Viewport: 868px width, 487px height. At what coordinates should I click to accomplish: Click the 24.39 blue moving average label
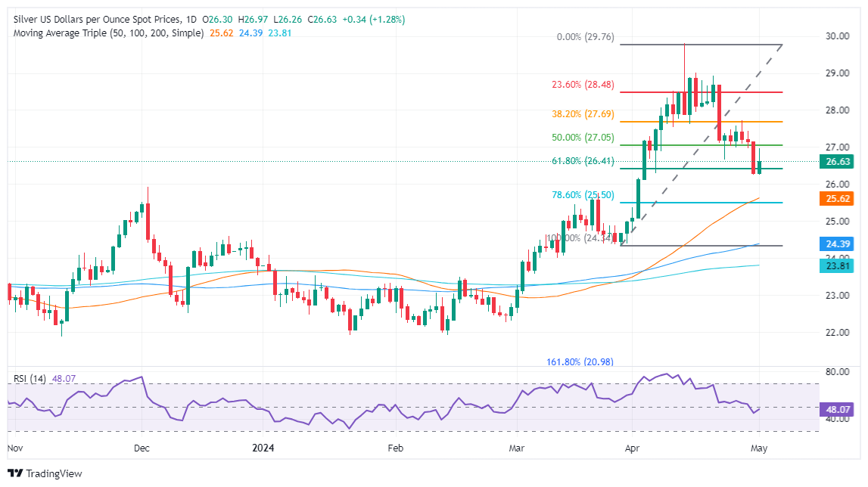click(x=837, y=244)
